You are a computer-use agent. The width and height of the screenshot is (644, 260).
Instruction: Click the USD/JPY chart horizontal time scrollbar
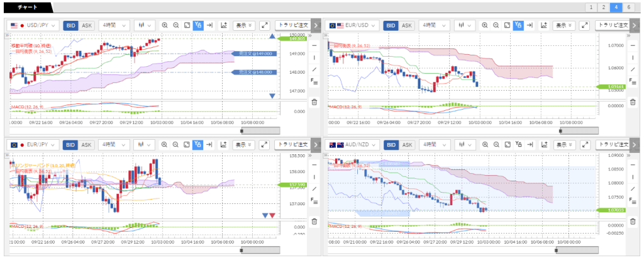tap(260, 130)
